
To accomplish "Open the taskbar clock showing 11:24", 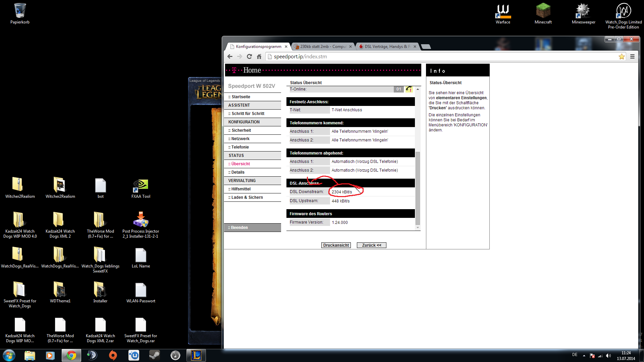I will coord(626,356).
